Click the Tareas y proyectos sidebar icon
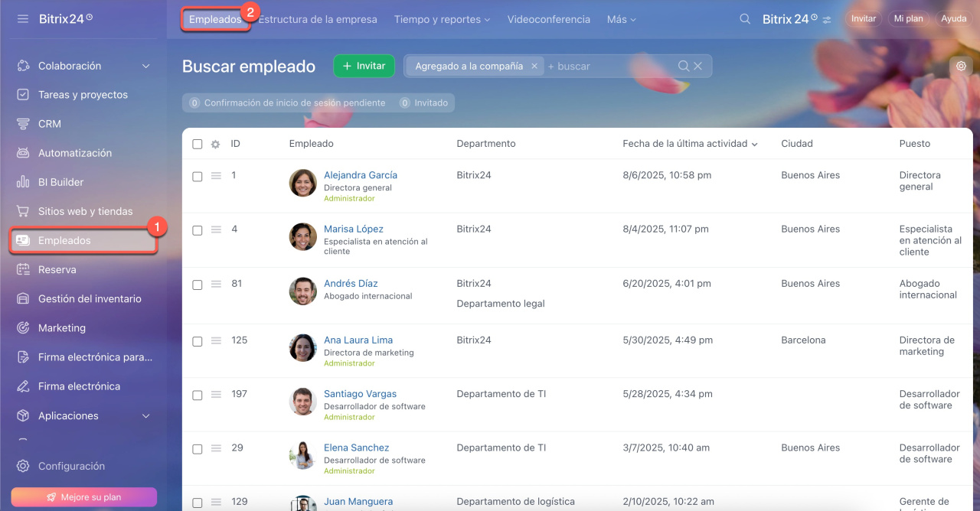Image resolution: width=980 pixels, height=511 pixels. pyautogui.click(x=23, y=95)
